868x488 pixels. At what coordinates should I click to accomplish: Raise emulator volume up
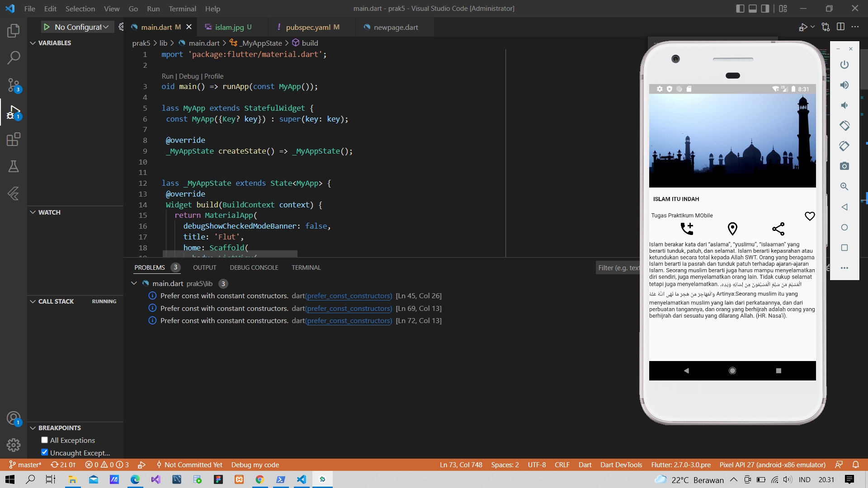point(844,85)
